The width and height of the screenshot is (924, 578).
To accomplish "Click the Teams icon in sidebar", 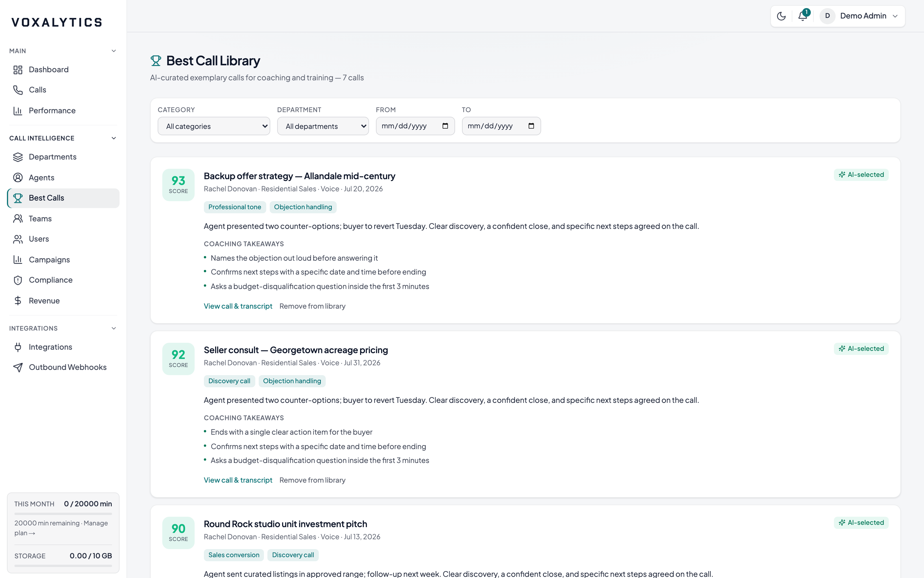I will pos(18,219).
